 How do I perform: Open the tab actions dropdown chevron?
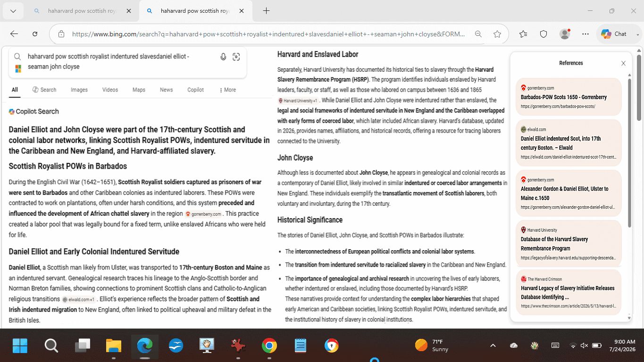[13, 11]
